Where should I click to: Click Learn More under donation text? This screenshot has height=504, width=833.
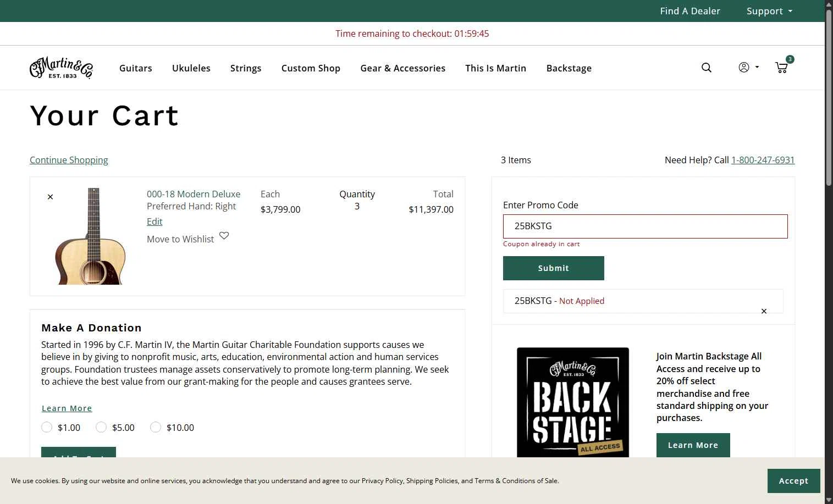pos(67,408)
